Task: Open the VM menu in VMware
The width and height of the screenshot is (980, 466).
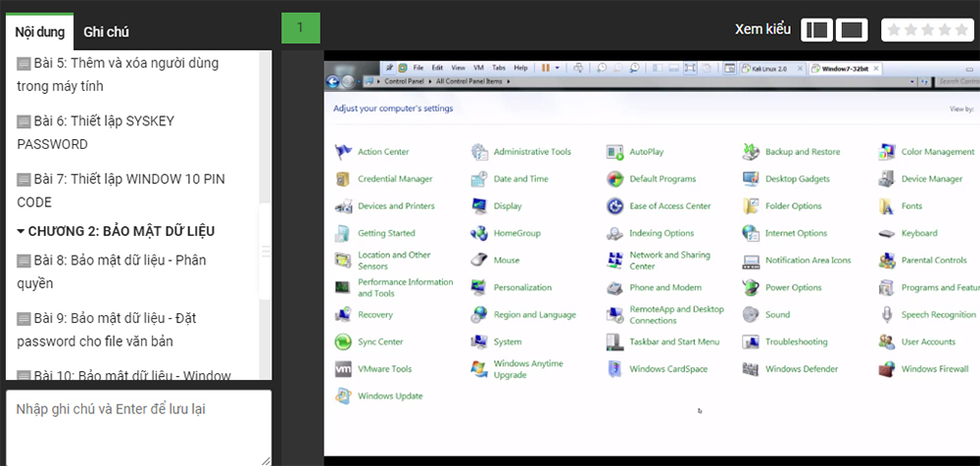Action: (x=478, y=69)
